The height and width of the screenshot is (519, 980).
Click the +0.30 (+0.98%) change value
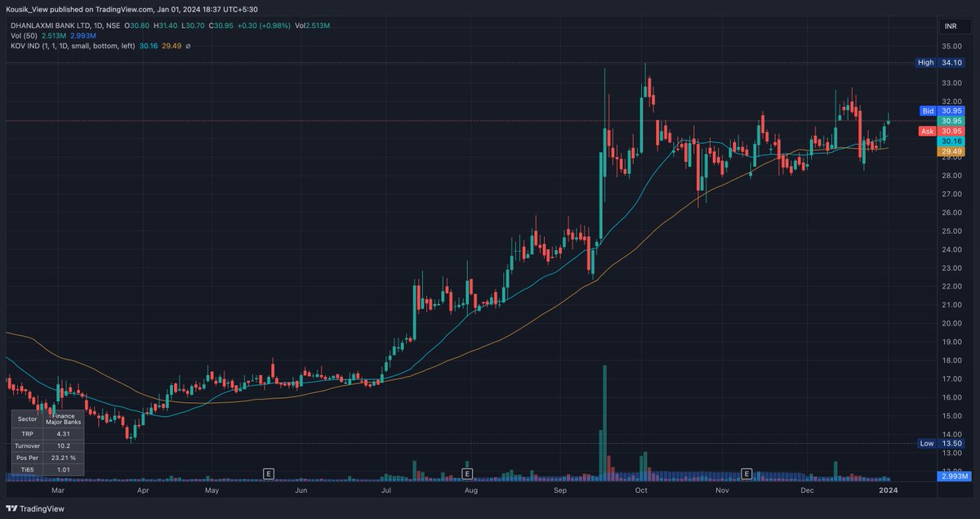tap(262, 26)
